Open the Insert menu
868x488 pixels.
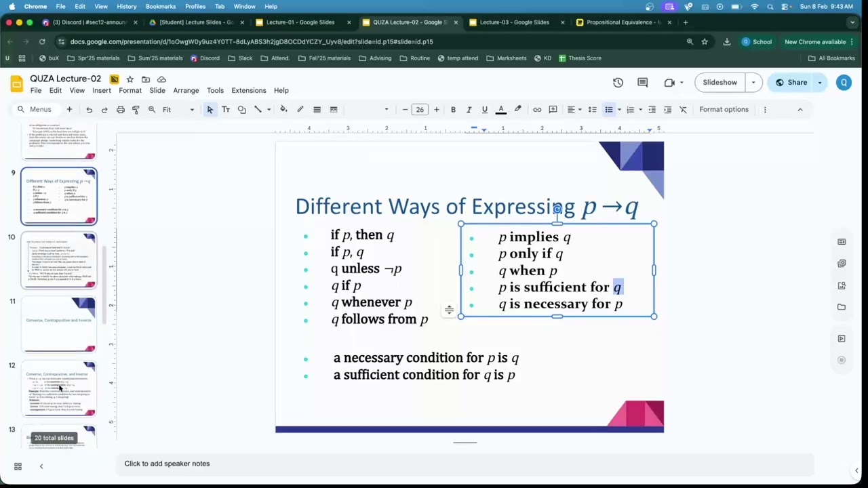[x=102, y=90]
